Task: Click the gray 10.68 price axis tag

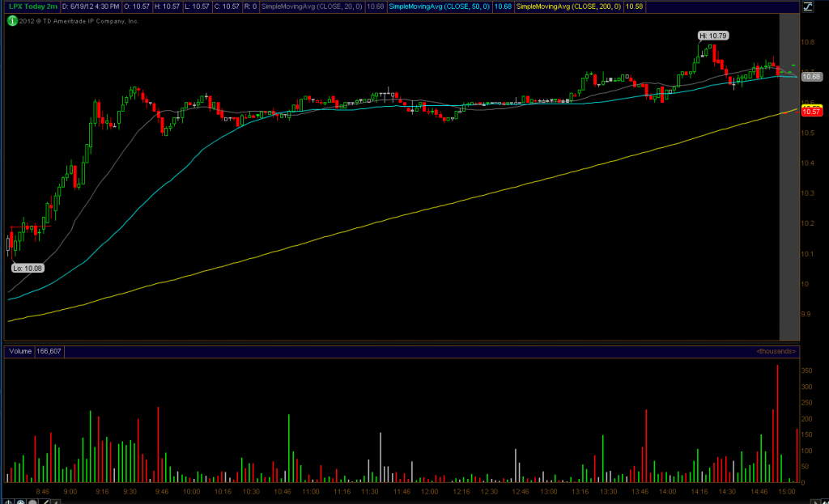Action: click(811, 77)
